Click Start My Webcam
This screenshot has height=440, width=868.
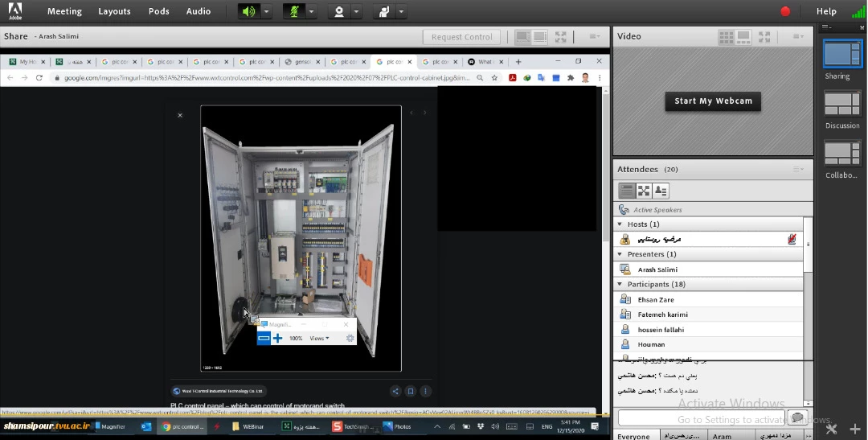713,101
